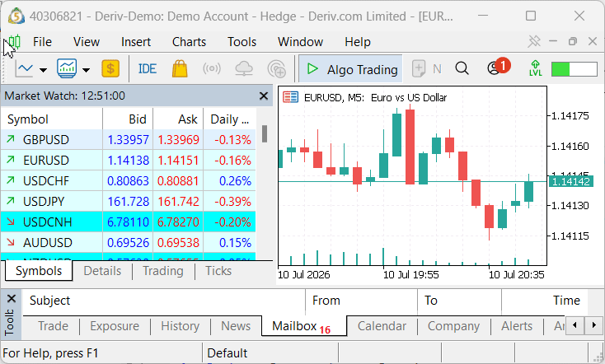Open the Insert menu
This screenshot has width=605, height=364.
click(135, 42)
